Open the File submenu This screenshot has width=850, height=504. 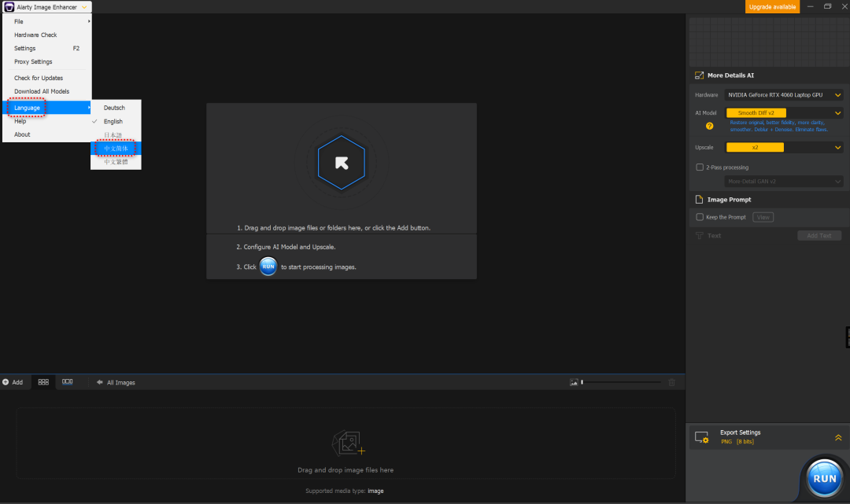point(47,22)
